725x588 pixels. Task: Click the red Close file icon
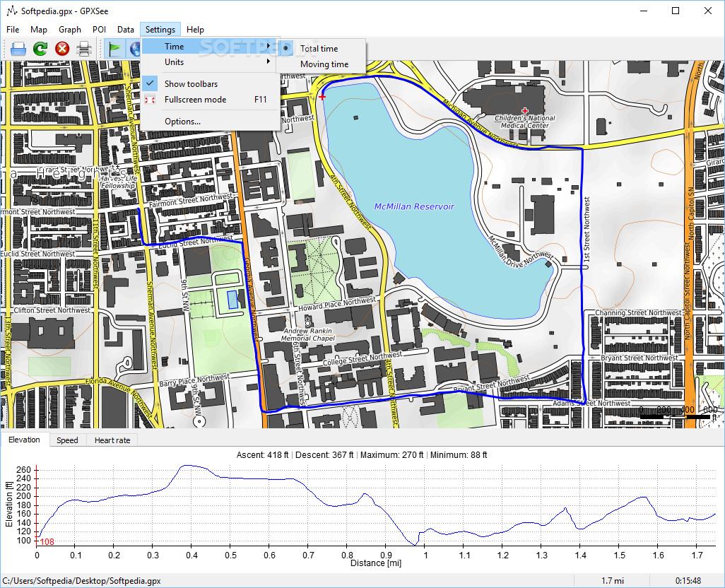(x=62, y=49)
